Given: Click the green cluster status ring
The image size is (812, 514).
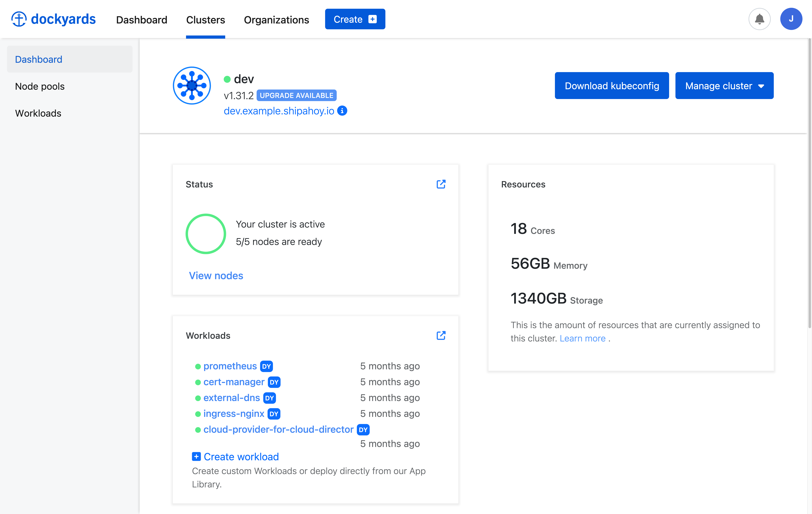Looking at the screenshot, I should [206, 234].
